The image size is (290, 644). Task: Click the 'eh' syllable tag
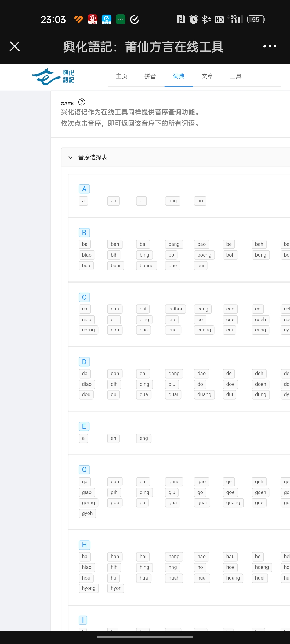coord(114,438)
